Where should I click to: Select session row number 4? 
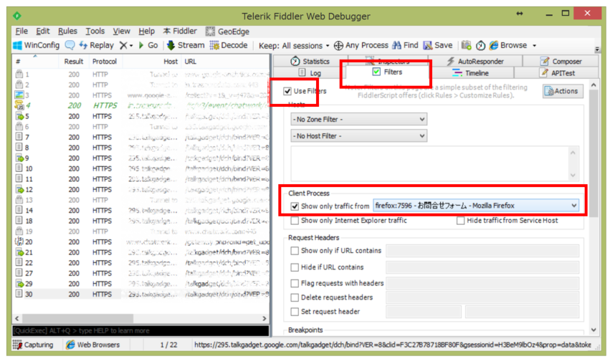click(141, 105)
